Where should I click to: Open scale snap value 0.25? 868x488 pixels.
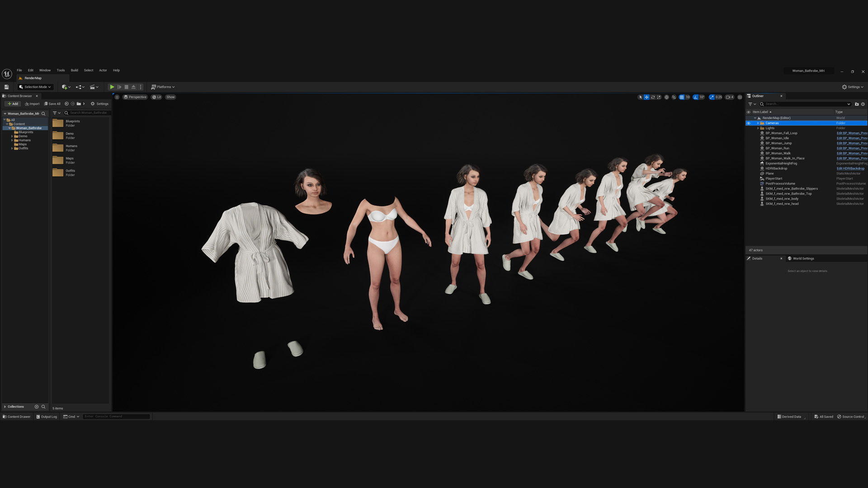point(718,97)
